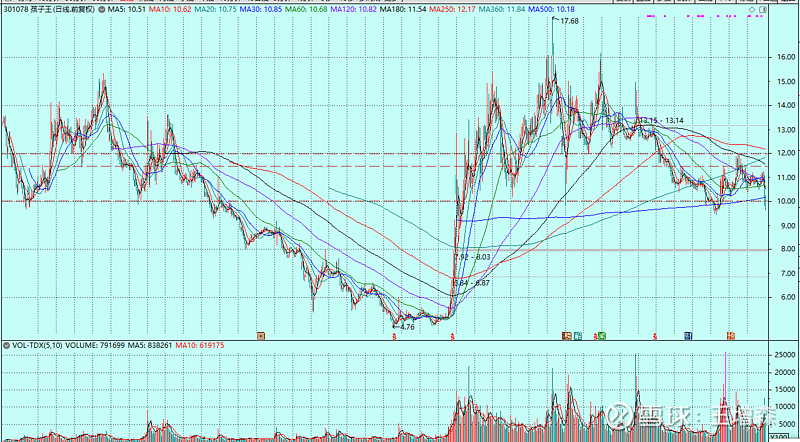Open the dark blue event marker on the timeline

coord(688,336)
